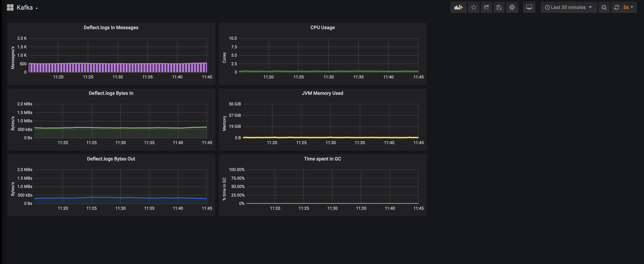Click the dashboards grid icon next to Kafka
Viewport: 644px width, 264px height.
click(x=10, y=7)
